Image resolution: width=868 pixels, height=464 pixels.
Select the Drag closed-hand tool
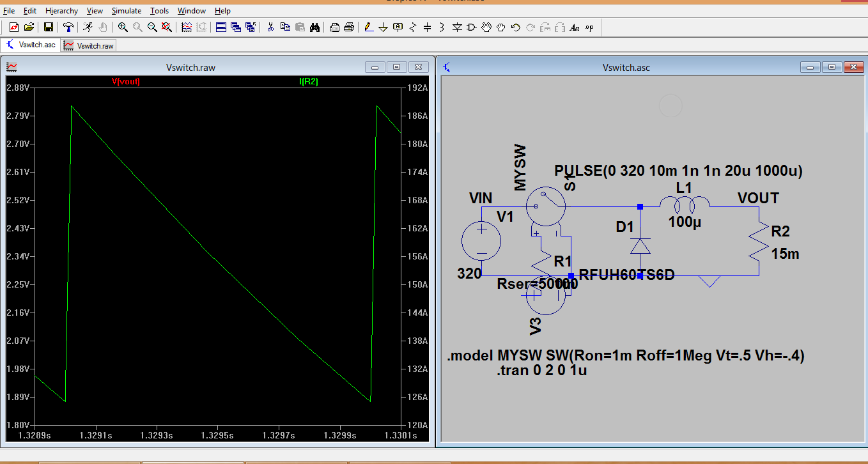(501, 27)
